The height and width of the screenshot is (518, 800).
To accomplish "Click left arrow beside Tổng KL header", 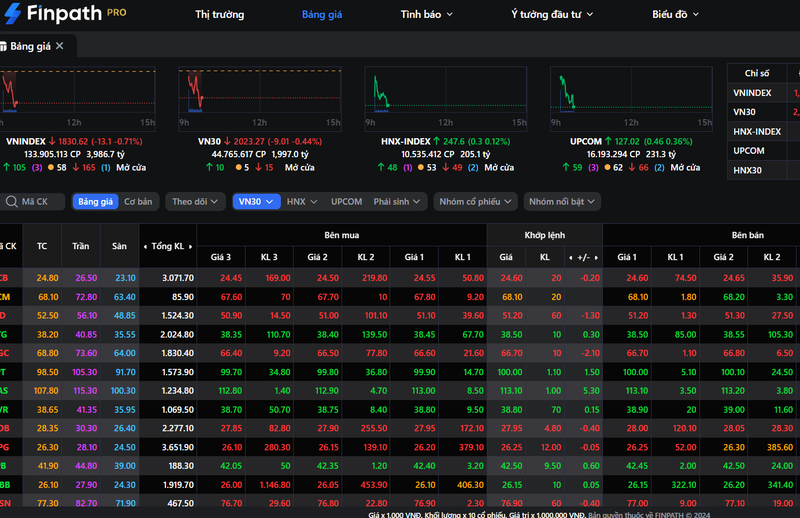I will (145, 246).
